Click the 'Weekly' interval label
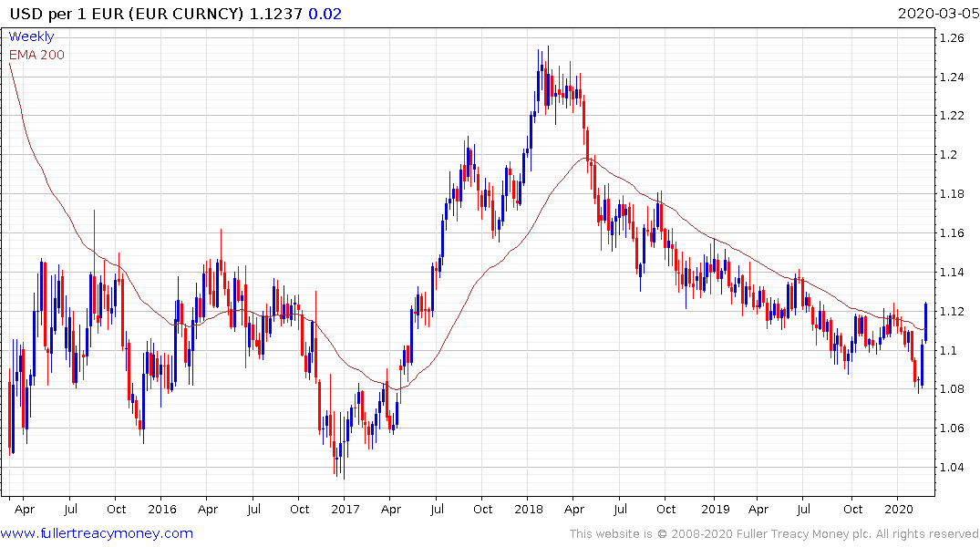The width and height of the screenshot is (980, 547). click(x=31, y=36)
